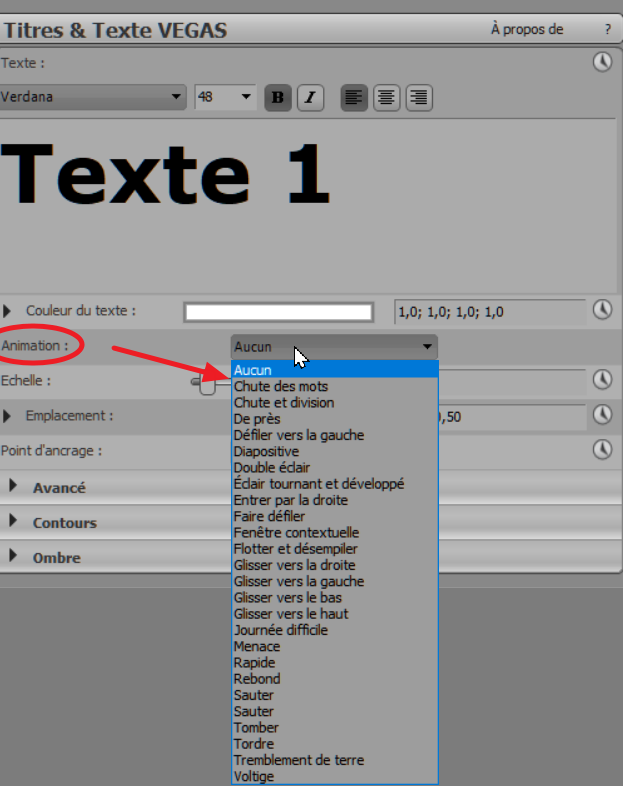Screen dimensions: 623x786
Task: Select Fenêtre contextuelle animation
Action: pyautogui.click(x=335, y=532)
